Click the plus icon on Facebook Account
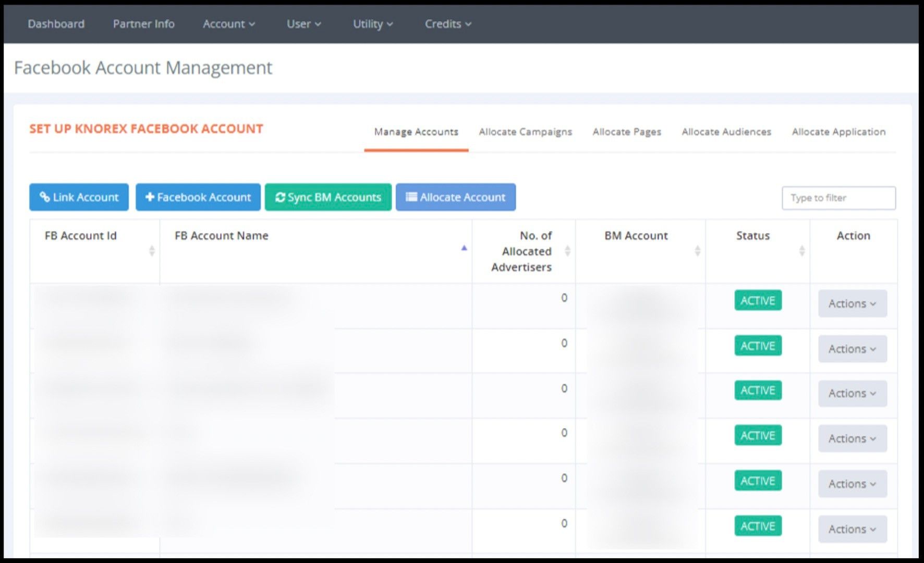Viewport: 924px width, 563px height. click(x=150, y=197)
